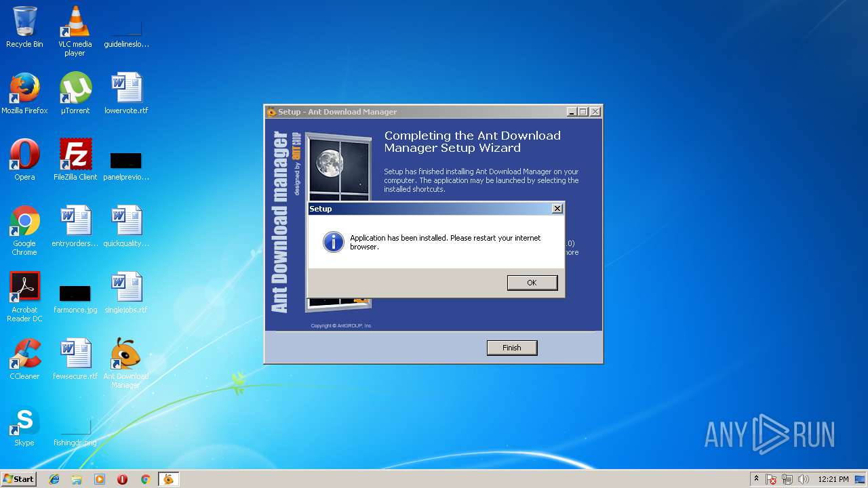The height and width of the screenshot is (488, 868).
Task: Open Chrome from the taskbar
Action: tap(145, 479)
